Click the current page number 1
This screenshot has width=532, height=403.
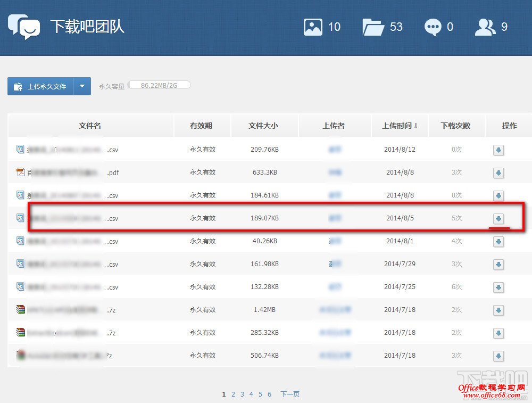pos(224,394)
